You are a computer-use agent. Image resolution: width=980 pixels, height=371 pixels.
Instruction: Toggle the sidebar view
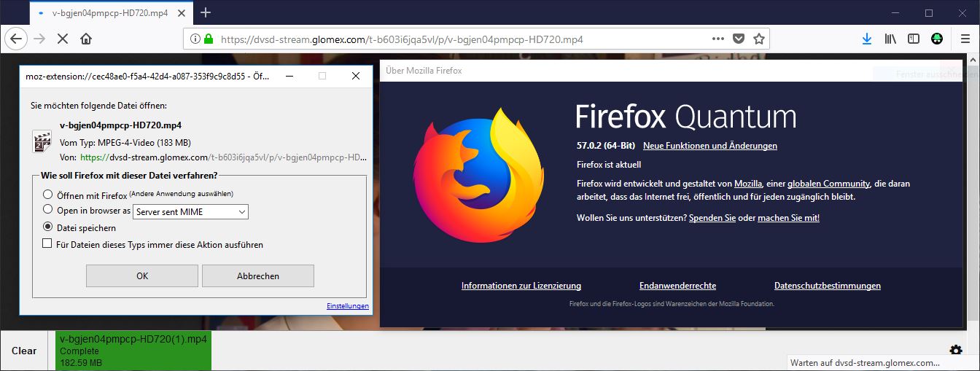point(914,39)
